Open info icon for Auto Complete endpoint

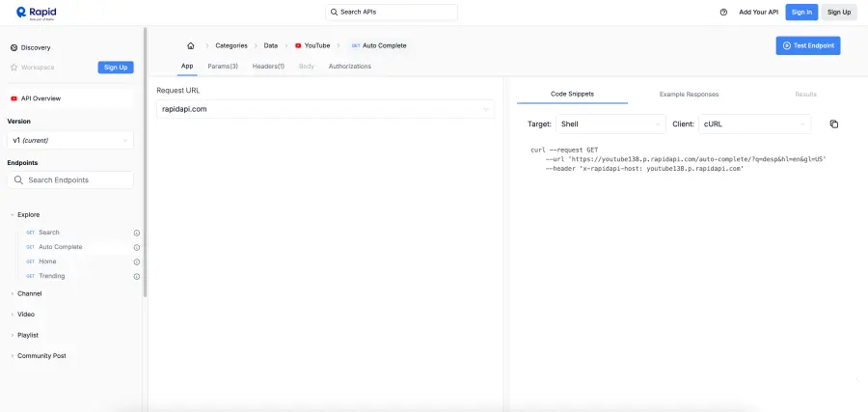tap(137, 248)
